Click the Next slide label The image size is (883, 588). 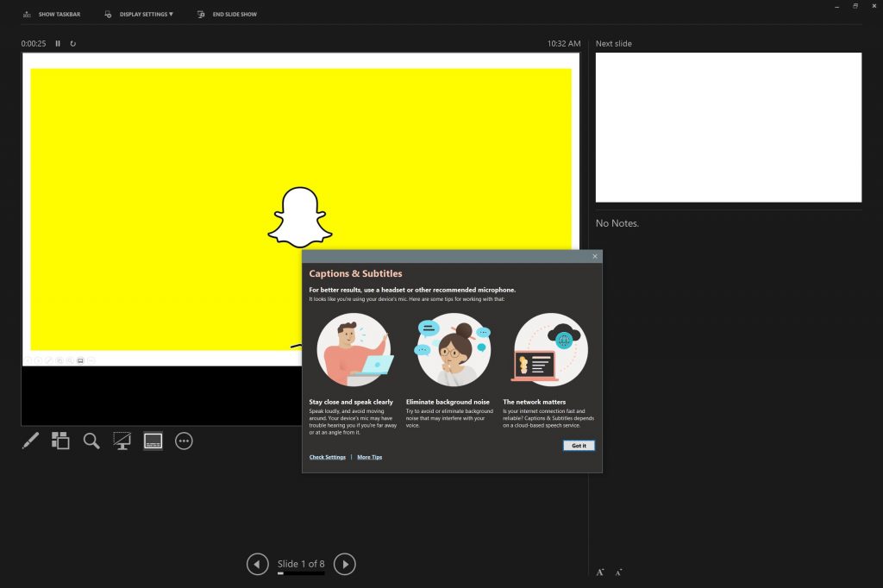click(x=614, y=43)
